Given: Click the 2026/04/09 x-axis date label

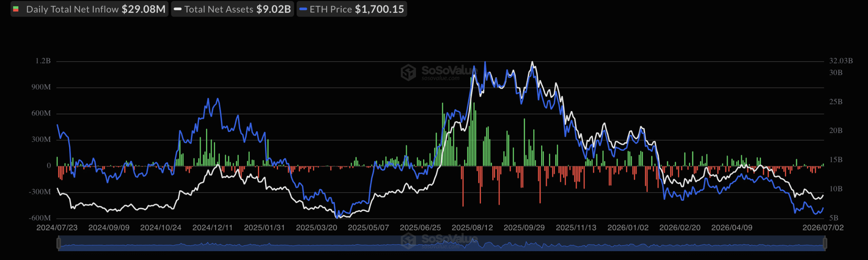Looking at the screenshot, I should [732, 227].
